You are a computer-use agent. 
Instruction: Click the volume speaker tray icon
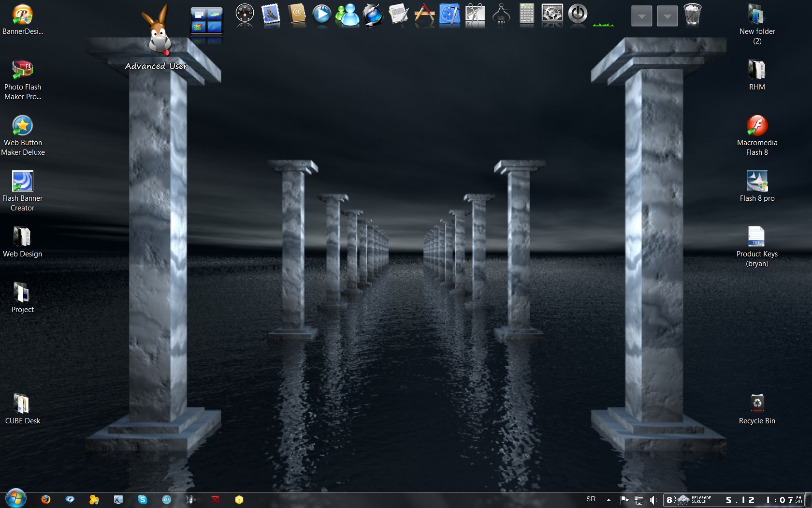(x=653, y=500)
